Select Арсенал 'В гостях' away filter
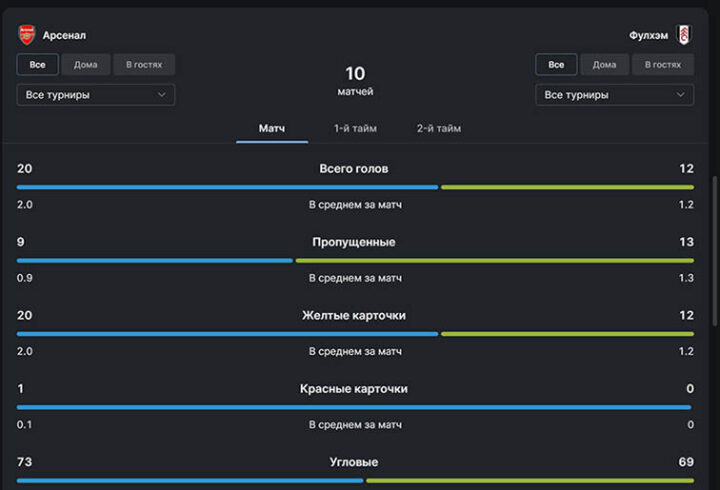The height and width of the screenshot is (490, 720). pyautogui.click(x=144, y=64)
